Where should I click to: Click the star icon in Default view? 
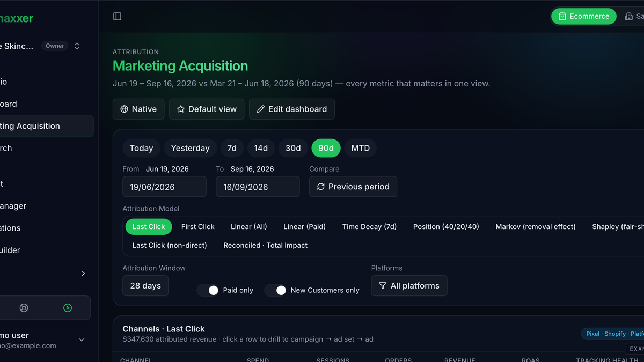(181, 109)
